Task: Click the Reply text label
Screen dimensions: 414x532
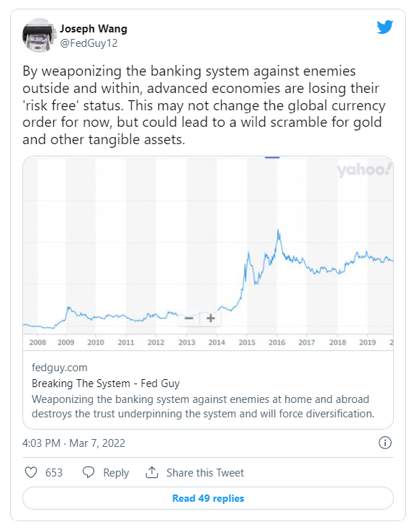Action: pyautogui.click(x=116, y=473)
